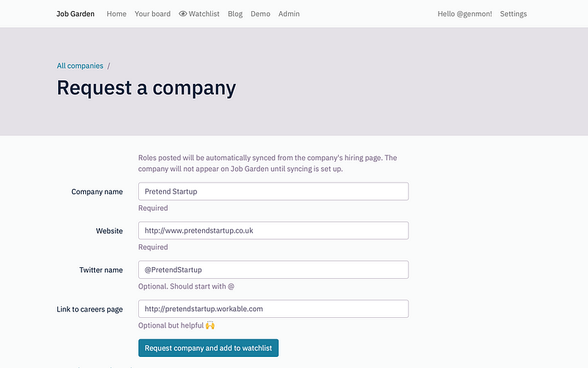
Task: Click Request company and add to watchlist
Action: (x=209, y=348)
